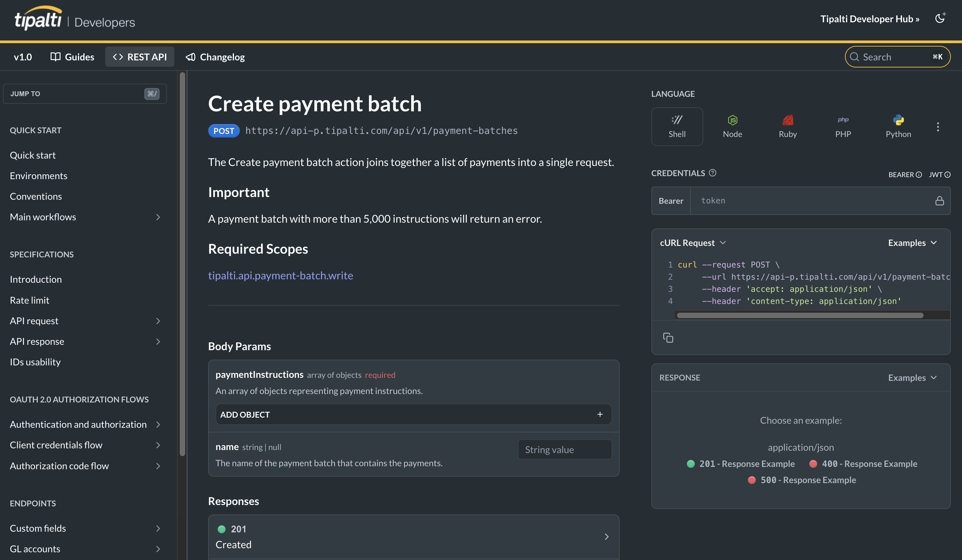Image resolution: width=962 pixels, height=560 pixels.
Task: Open more languages three-dot menu
Action: [938, 127]
